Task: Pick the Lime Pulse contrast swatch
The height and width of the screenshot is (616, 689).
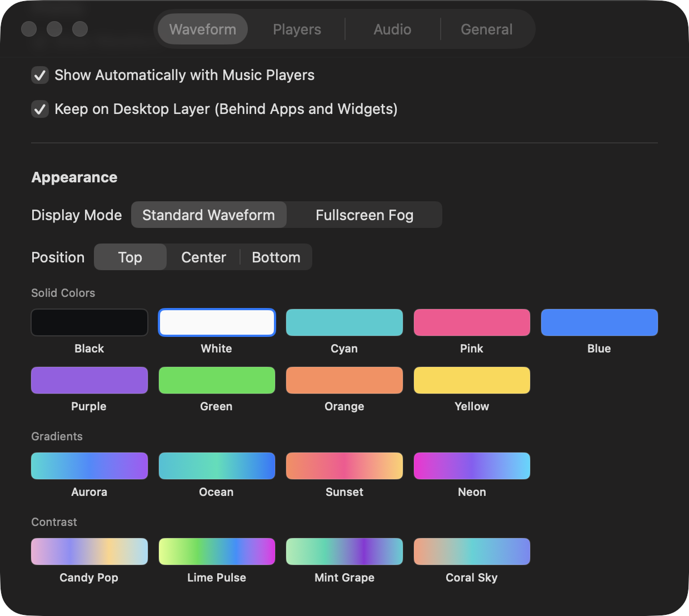Action: coord(217,552)
